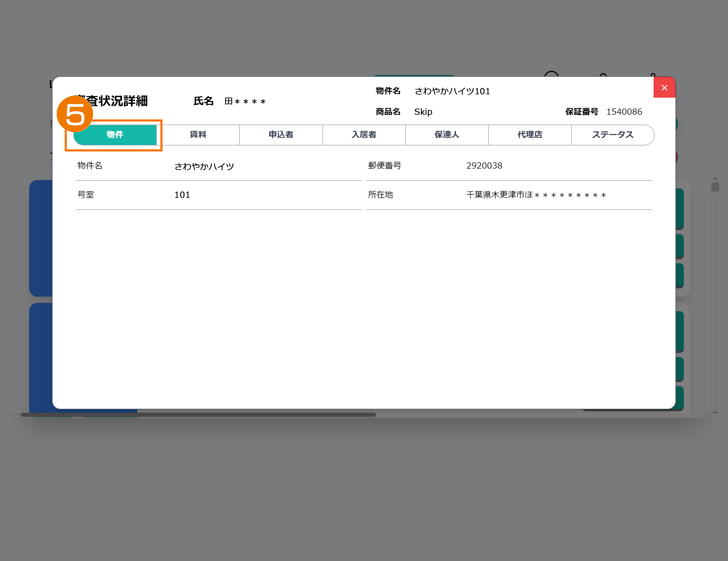Click the masked 氏名 value
The width and height of the screenshot is (728, 561).
pos(245,101)
